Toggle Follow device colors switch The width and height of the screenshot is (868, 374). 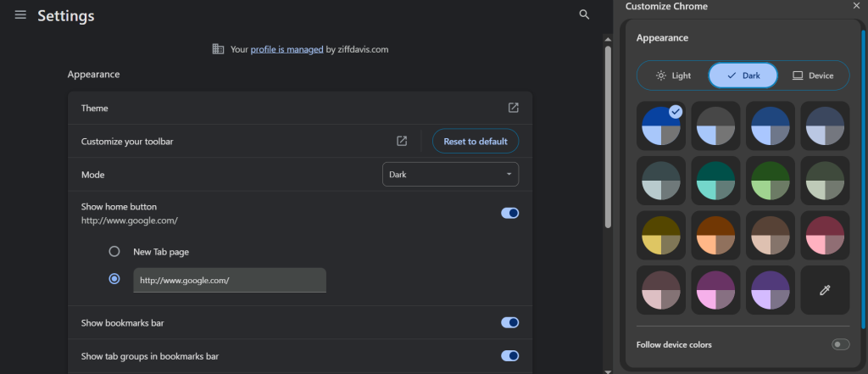pos(840,344)
